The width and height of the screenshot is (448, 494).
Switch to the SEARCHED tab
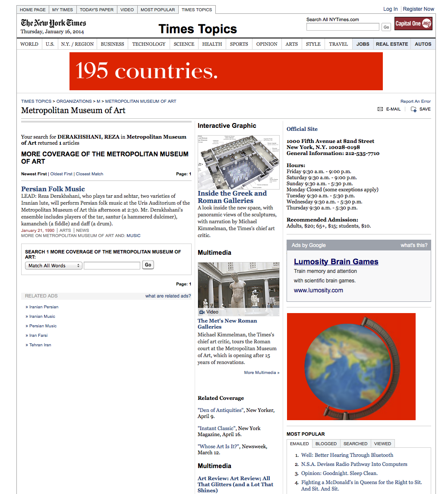pos(355,443)
